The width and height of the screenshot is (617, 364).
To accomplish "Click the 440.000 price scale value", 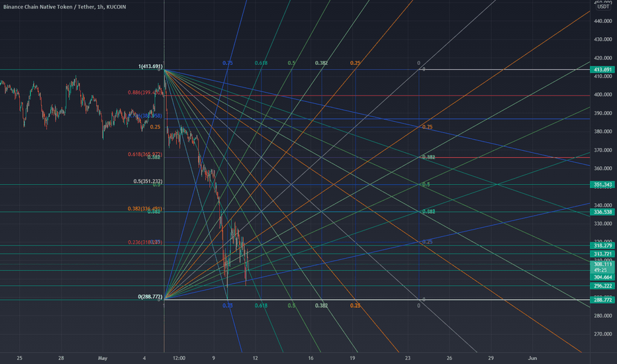I will (x=602, y=21).
